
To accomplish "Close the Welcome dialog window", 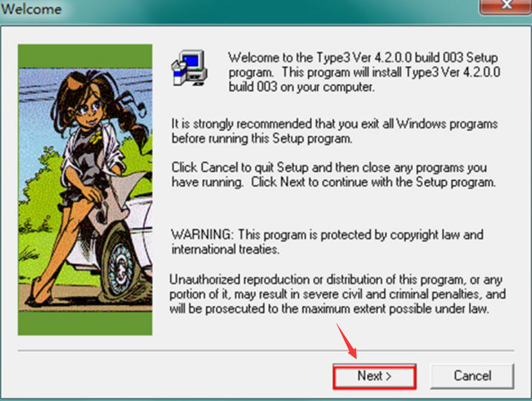I will tap(506, 6).
